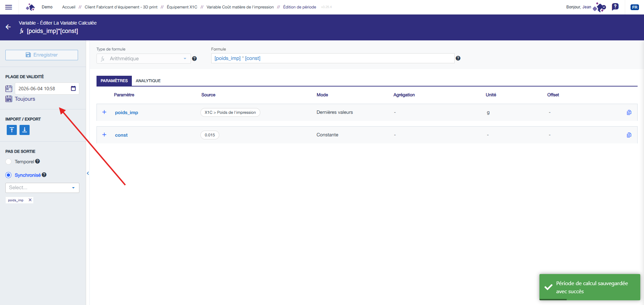Image resolution: width=644 pixels, height=305 pixels.
Task: Click the calendar icon left of the date field
Action: pyautogui.click(x=9, y=89)
